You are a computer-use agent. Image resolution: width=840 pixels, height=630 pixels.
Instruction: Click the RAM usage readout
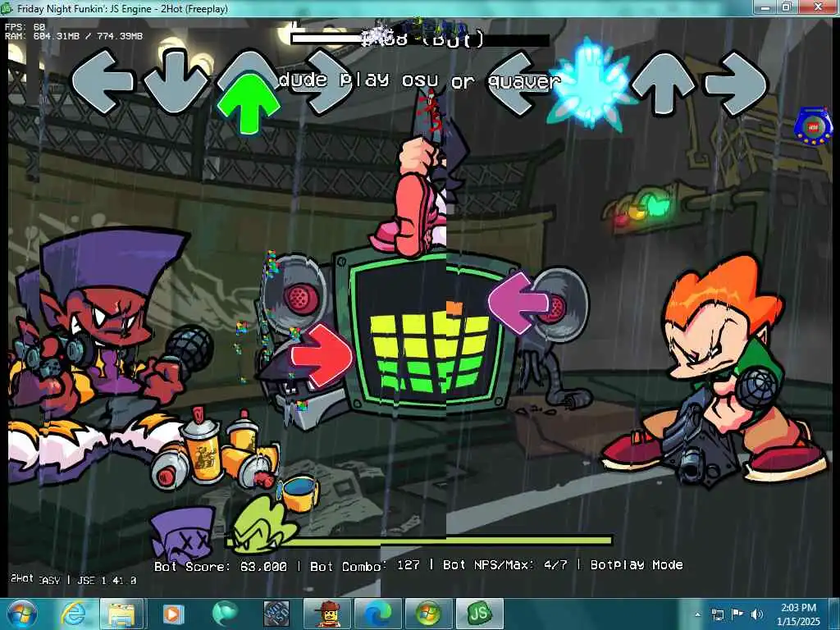pyautogui.click(x=74, y=36)
